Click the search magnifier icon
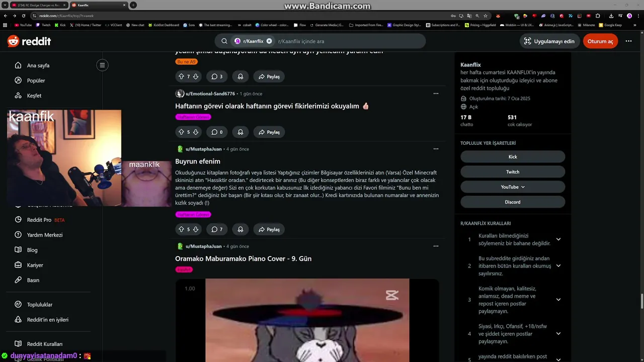Image resolution: width=644 pixels, height=362 pixels. click(x=224, y=41)
